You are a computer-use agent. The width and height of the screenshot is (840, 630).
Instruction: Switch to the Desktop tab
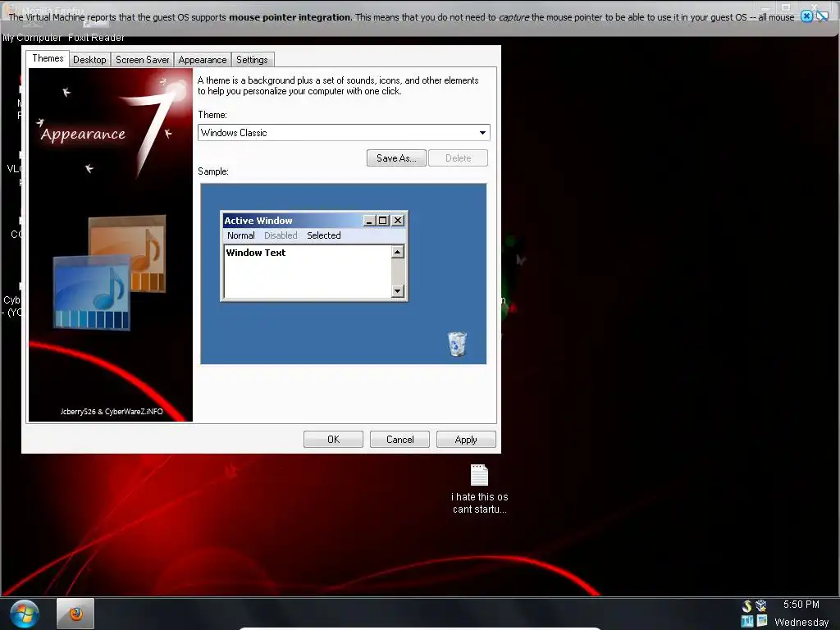coord(89,60)
